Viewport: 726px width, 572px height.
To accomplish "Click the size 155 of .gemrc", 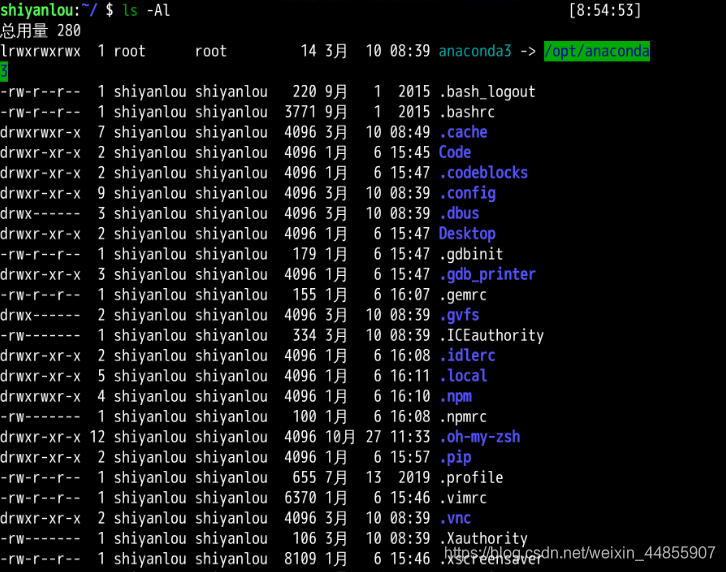I will [x=304, y=295].
